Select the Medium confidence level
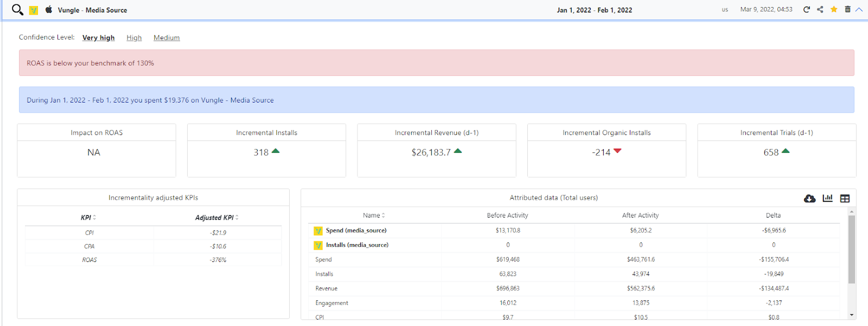This screenshot has width=868, height=326. pyautogui.click(x=167, y=38)
